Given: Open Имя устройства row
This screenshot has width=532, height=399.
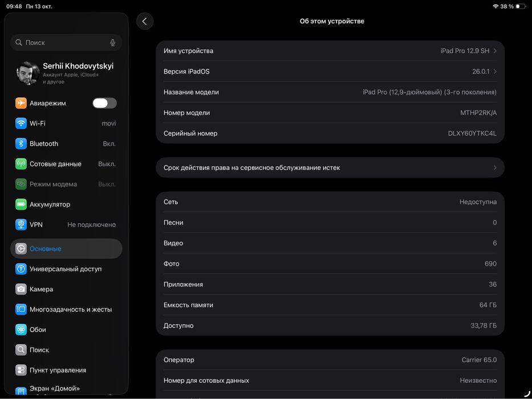Looking at the screenshot, I should point(330,51).
